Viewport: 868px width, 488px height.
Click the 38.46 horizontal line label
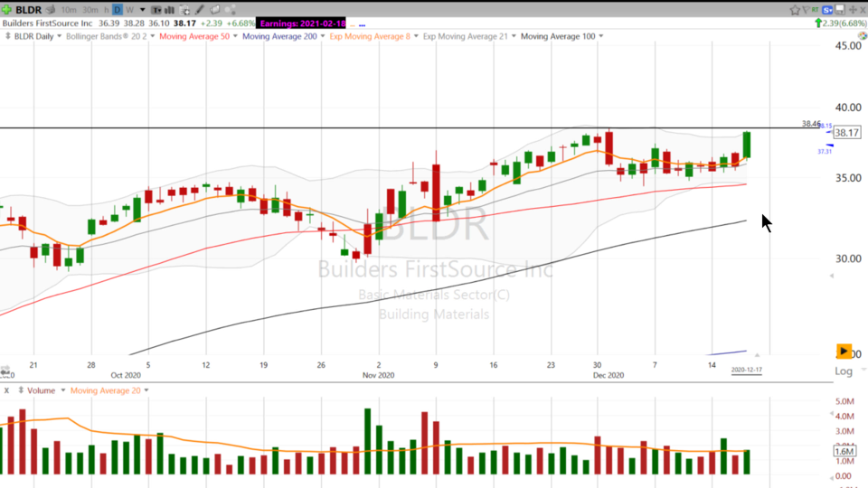pos(811,124)
